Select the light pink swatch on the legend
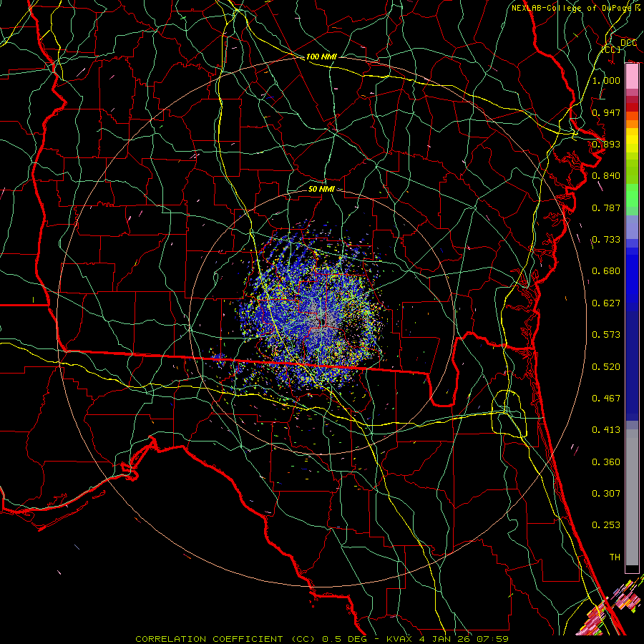 [632, 77]
